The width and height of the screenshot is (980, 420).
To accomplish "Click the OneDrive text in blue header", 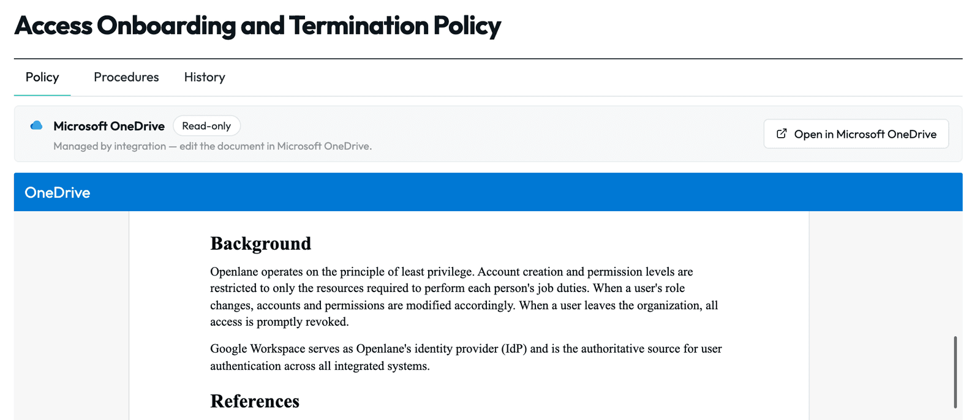I will click(x=58, y=192).
